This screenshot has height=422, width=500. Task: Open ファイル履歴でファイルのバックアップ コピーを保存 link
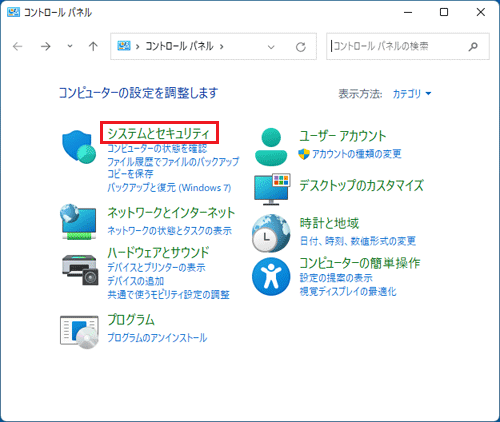click(x=173, y=168)
